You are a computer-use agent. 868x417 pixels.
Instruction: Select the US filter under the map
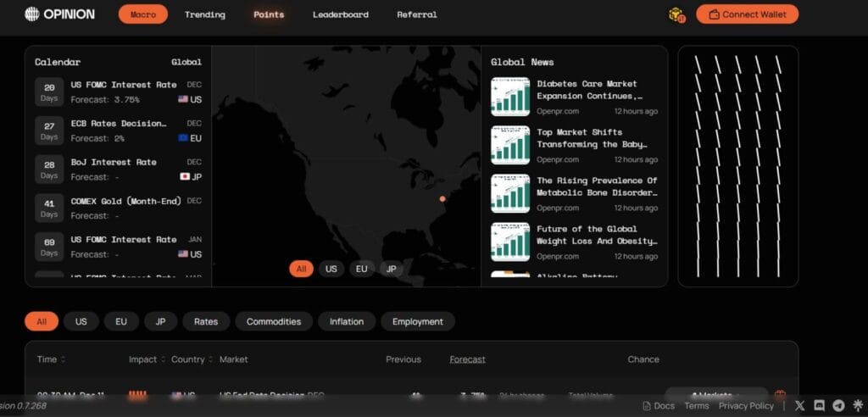(x=331, y=269)
